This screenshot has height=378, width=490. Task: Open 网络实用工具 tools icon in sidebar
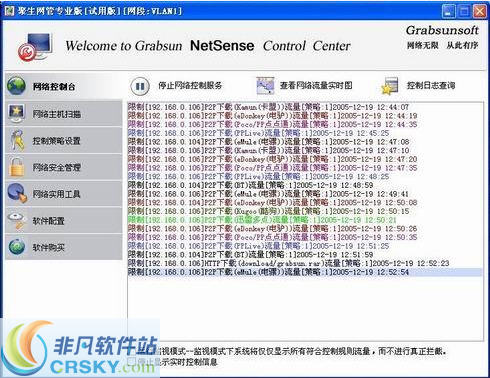click(x=17, y=193)
